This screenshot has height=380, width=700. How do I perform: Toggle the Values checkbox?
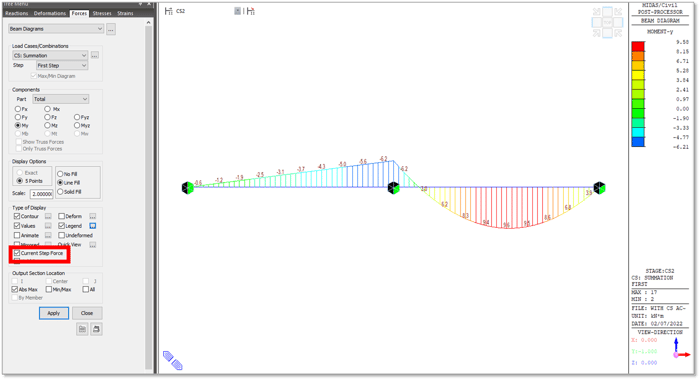17,226
